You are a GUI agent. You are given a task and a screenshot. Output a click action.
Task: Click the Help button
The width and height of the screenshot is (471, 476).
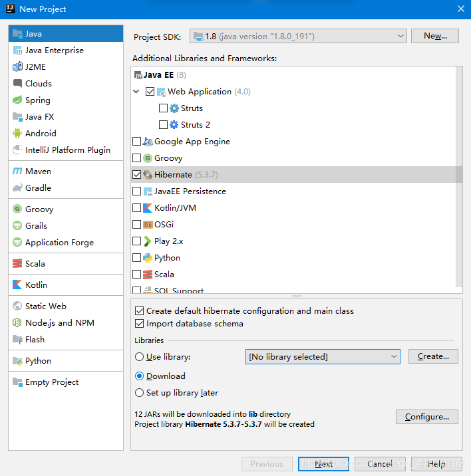[x=436, y=464]
